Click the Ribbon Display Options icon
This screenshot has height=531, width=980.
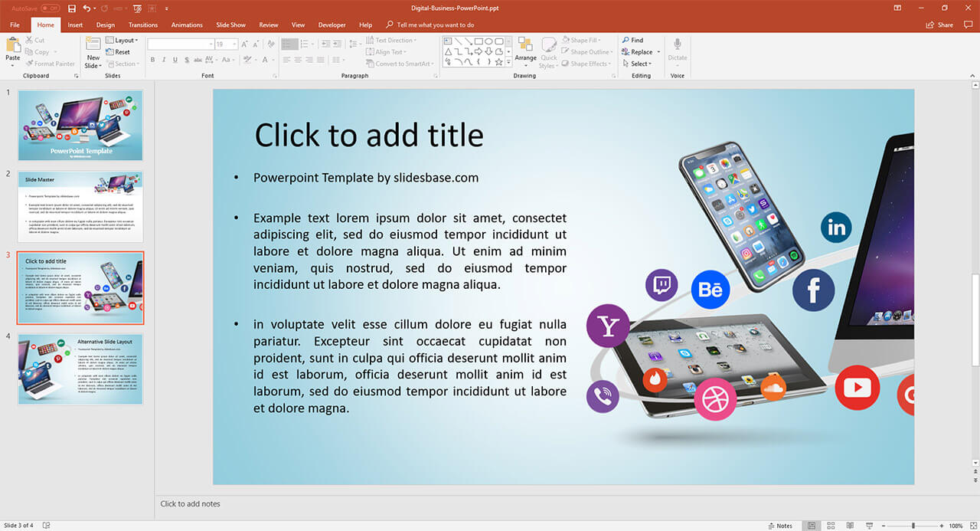point(897,8)
